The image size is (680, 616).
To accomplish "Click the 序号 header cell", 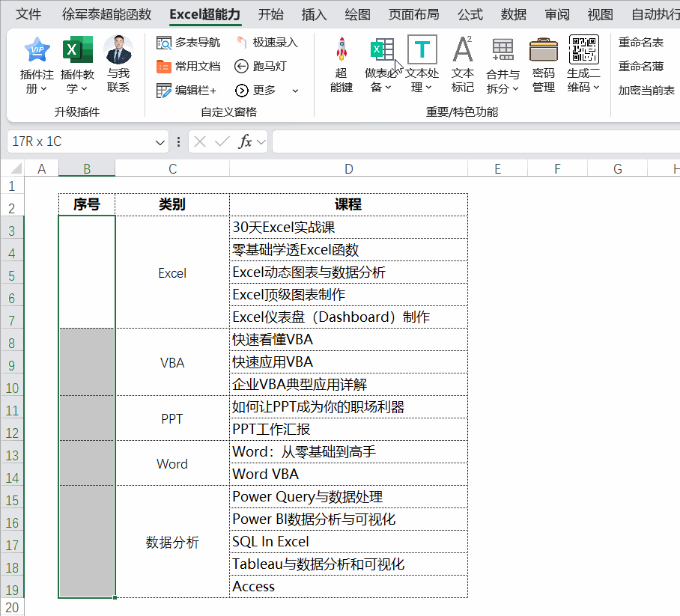I will coord(87,204).
